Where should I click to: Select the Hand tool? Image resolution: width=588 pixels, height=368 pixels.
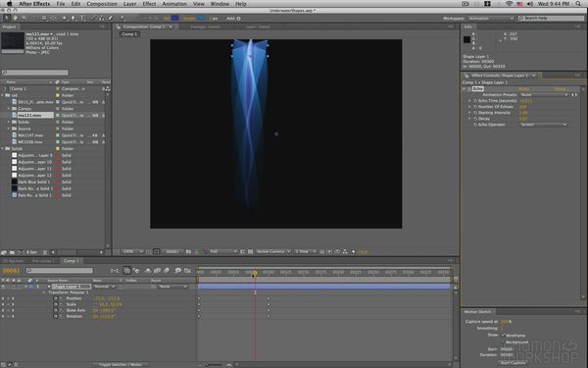point(16,18)
